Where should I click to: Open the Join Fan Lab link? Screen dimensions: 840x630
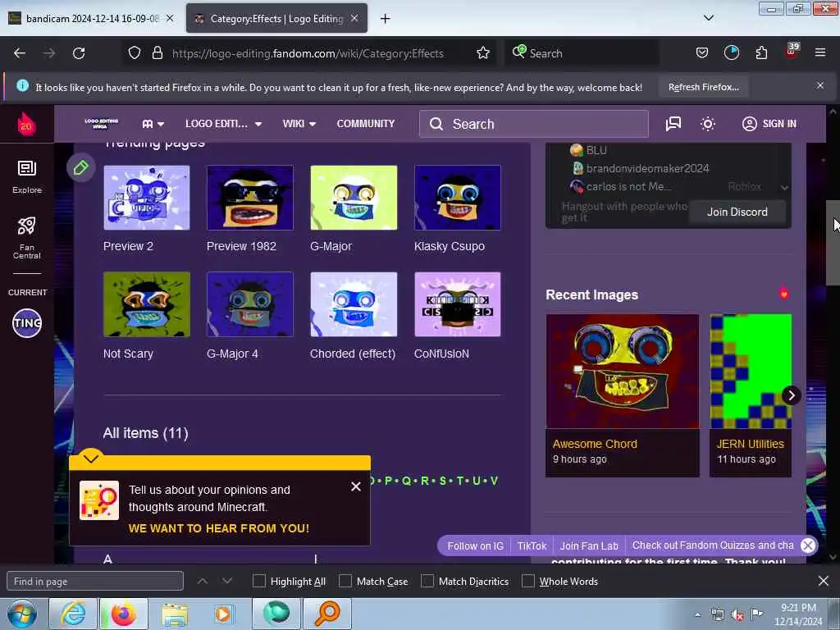point(589,546)
